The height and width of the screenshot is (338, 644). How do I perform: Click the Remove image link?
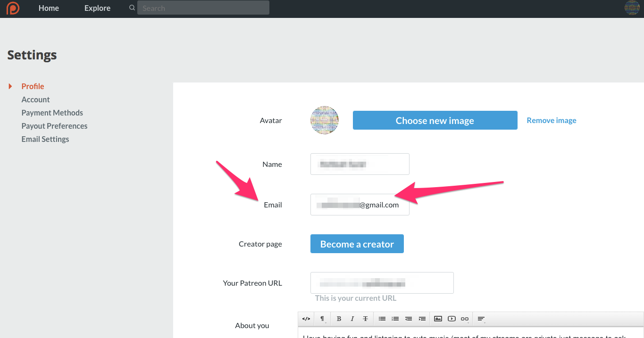point(551,120)
